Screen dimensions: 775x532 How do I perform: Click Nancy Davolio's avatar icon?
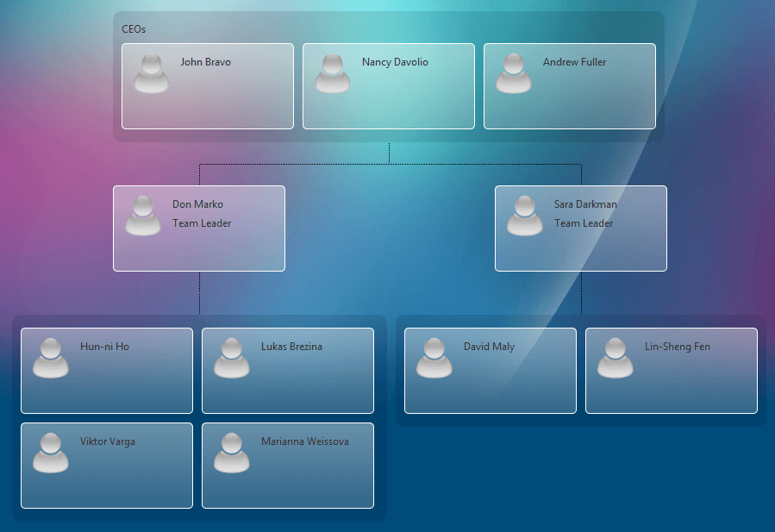[332, 73]
